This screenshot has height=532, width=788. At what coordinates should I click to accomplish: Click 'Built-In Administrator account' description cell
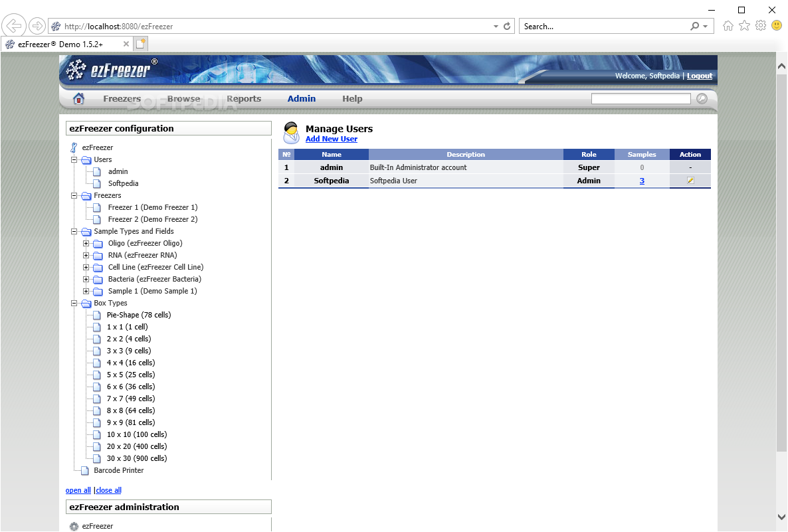point(466,167)
